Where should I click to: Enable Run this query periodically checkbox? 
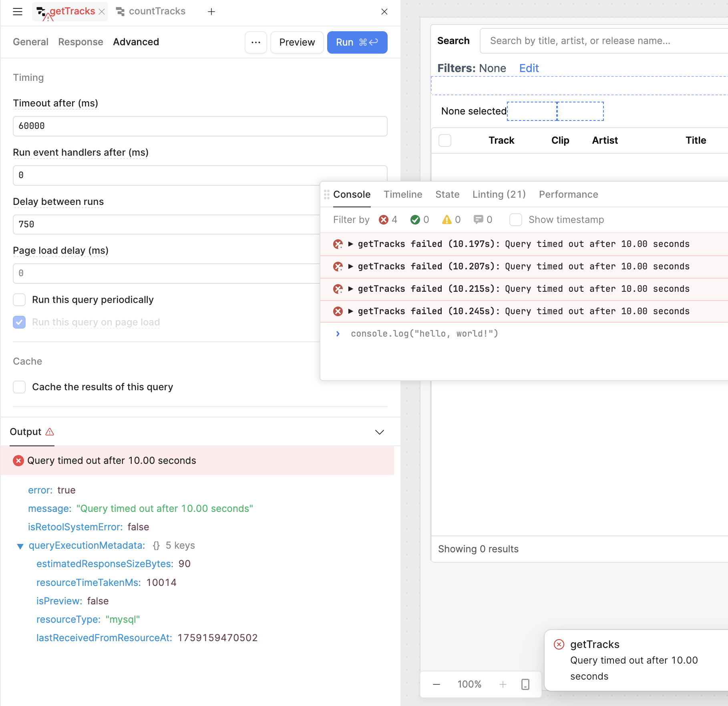point(19,300)
